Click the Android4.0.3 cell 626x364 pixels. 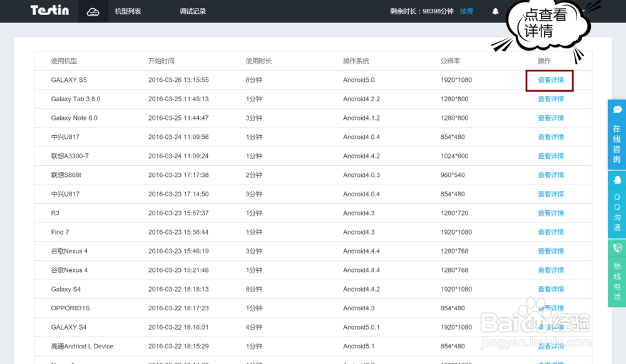(361, 175)
